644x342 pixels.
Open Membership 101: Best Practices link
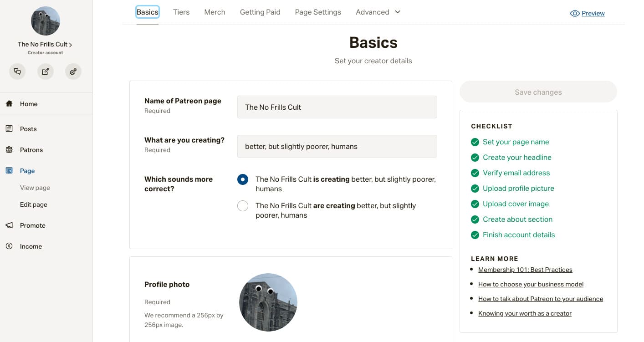tap(525, 270)
